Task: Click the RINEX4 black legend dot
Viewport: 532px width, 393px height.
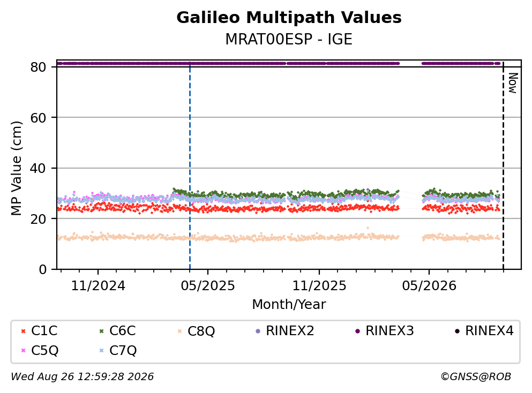Action: tap(457, 331)
